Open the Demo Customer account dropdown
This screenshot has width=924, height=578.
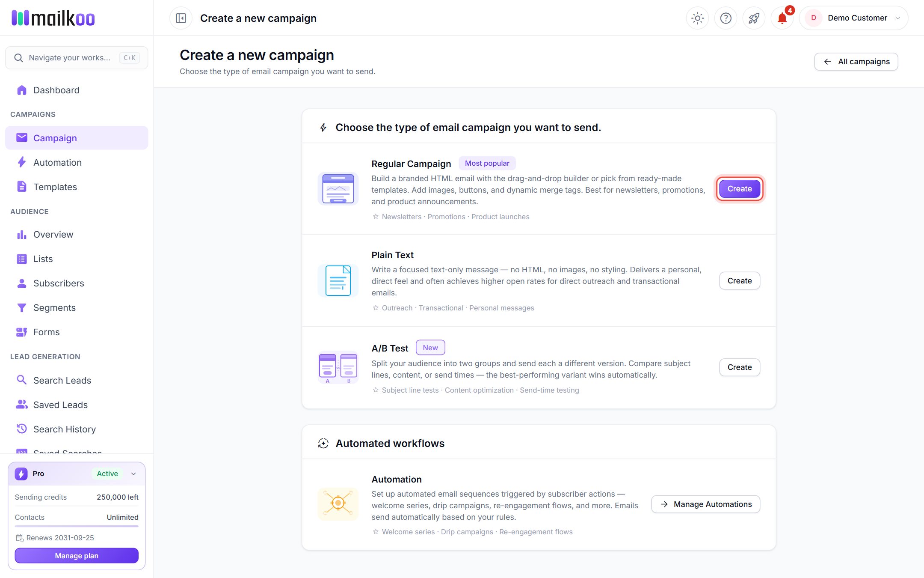[x=853, y=18]
